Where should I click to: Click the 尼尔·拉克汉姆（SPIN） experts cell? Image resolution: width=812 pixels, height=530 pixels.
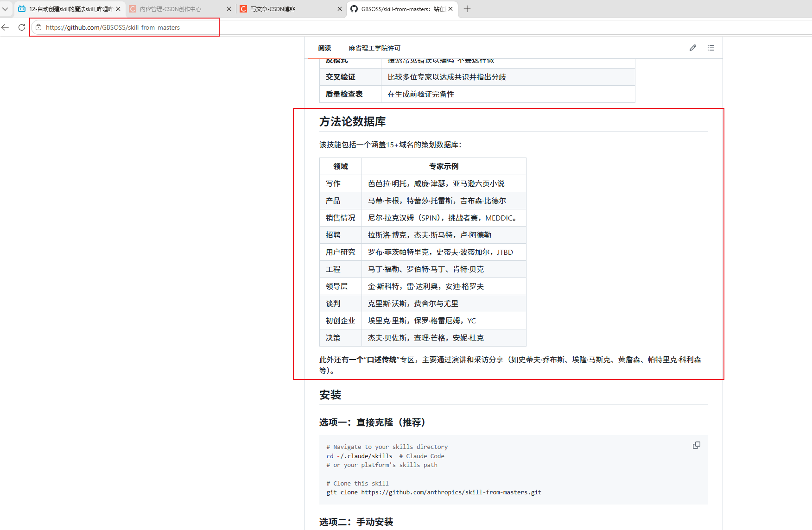coord(444,218)
